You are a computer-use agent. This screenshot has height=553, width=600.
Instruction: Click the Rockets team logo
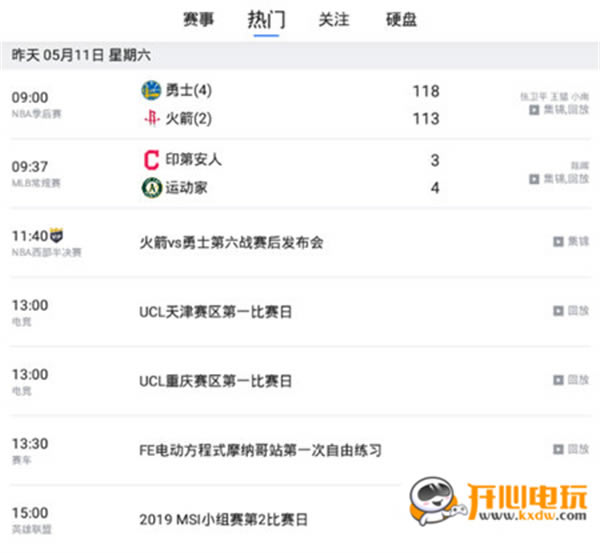pos(152,118)
